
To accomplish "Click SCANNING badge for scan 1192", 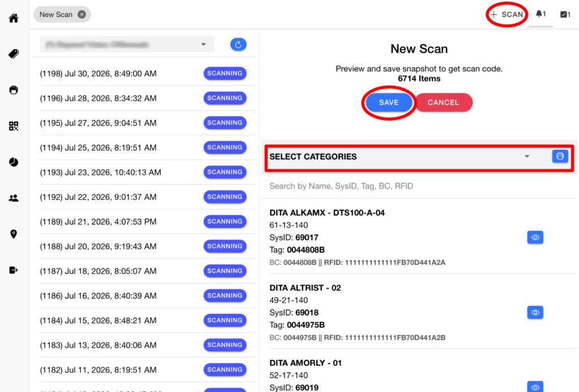I will (225, 196).
